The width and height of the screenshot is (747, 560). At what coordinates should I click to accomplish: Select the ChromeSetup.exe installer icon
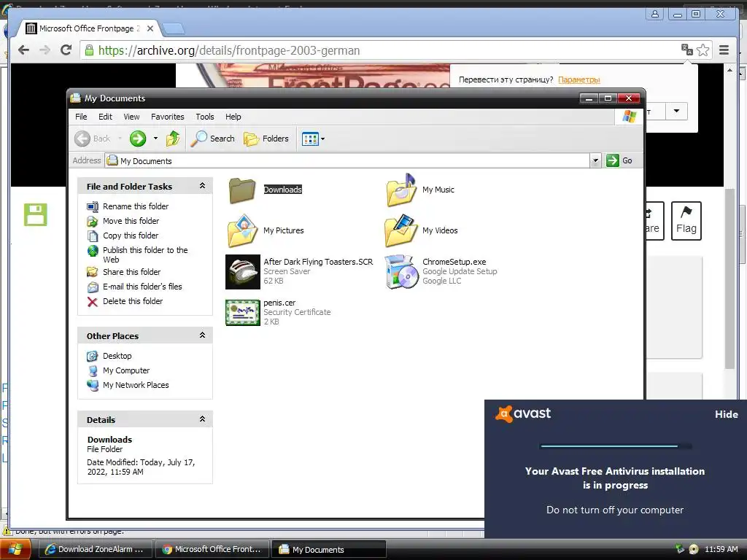click(x=401, y=271)
